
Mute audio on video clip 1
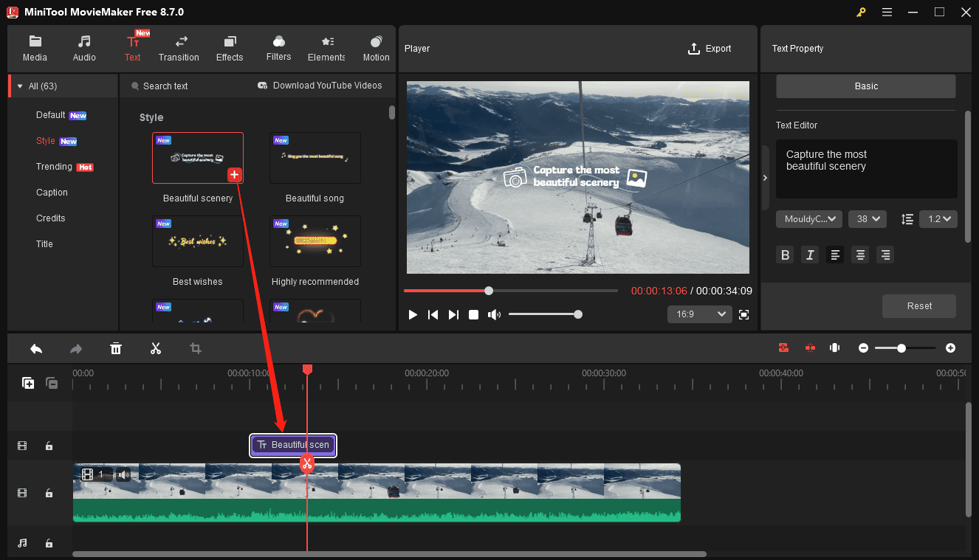pyautogui.click(x=124, y=474)
